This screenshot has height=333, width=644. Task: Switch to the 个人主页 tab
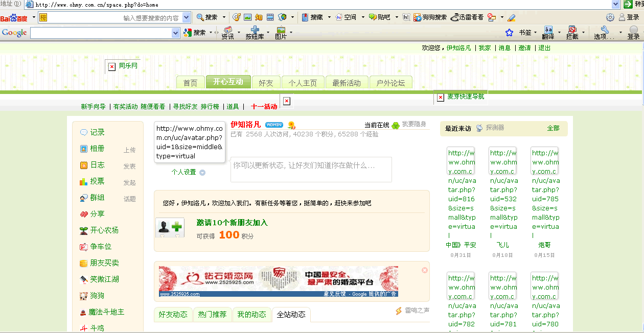tap(303, 83)
